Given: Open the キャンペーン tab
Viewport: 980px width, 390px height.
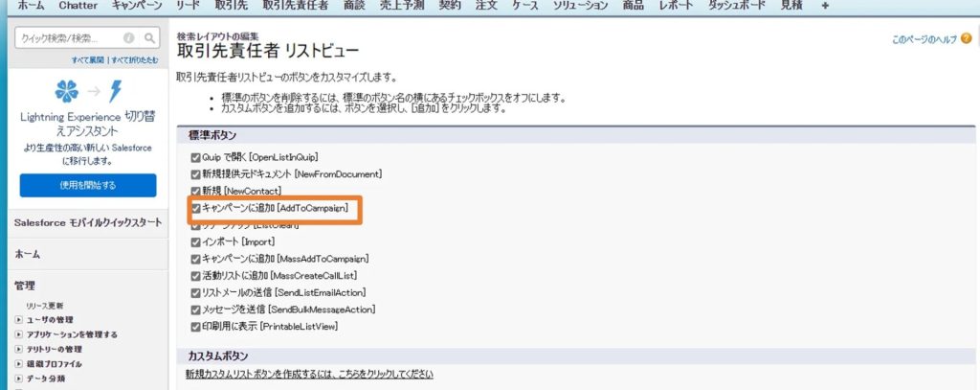Looking at the screenshot, I should point(137,5).
